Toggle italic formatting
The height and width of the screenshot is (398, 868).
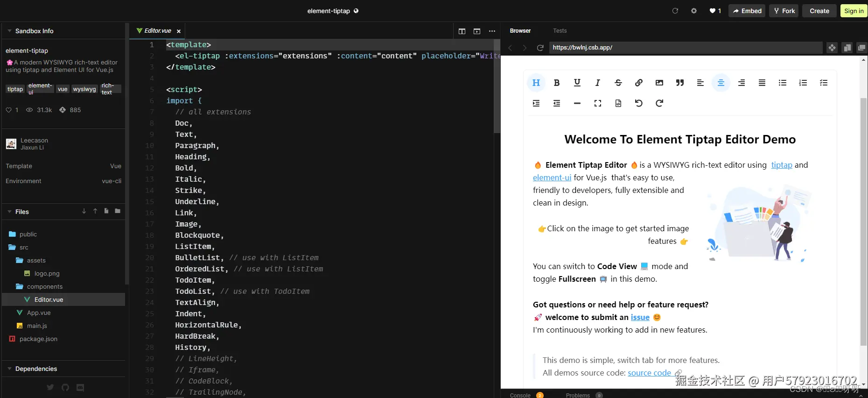tap(598, 83)
